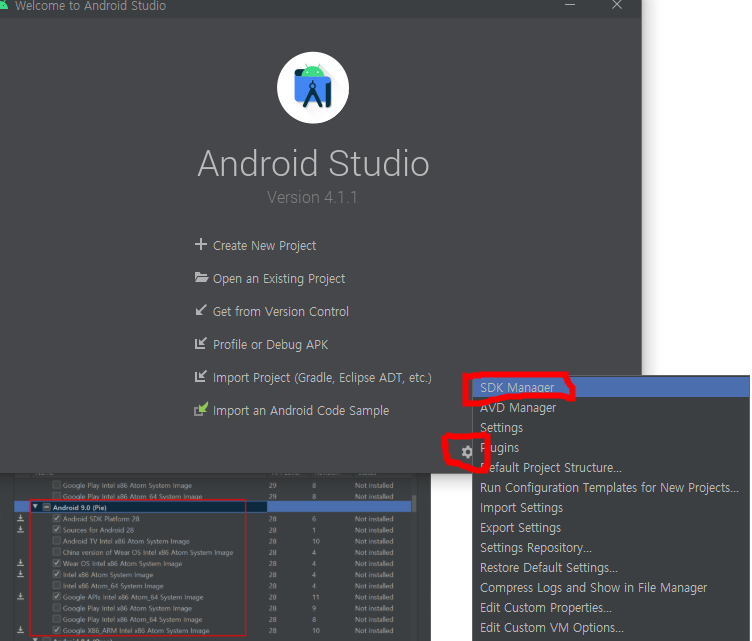Minimize the Welcome to Android Studio window
The width and height of the screenshot is (752, 641).
570,5
